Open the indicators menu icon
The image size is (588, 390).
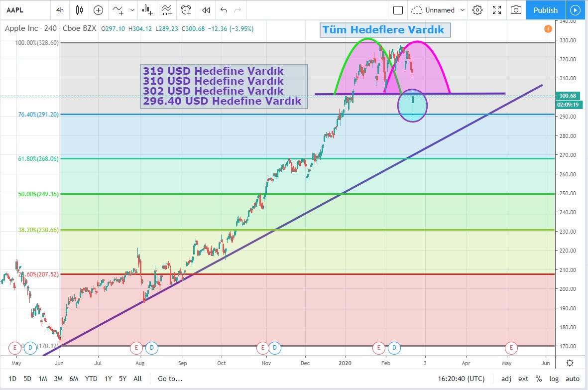(x=118, y=10)
